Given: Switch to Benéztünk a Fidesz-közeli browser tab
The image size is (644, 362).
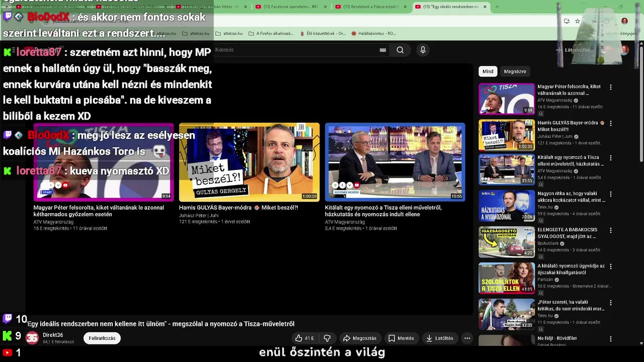Looking at the screenshot, I should click(x=370, y=7).
